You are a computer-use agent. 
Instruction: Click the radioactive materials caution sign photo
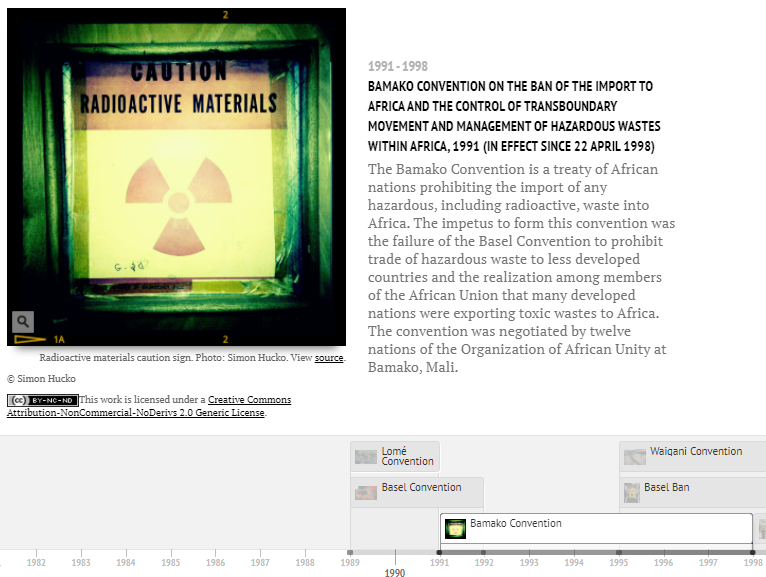(x=176, y=177)
